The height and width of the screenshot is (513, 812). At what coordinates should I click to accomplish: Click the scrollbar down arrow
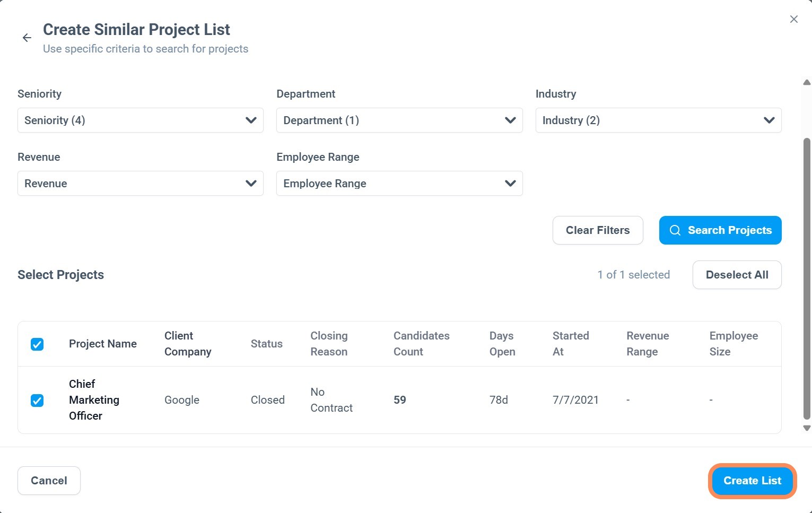pos(807,428)
